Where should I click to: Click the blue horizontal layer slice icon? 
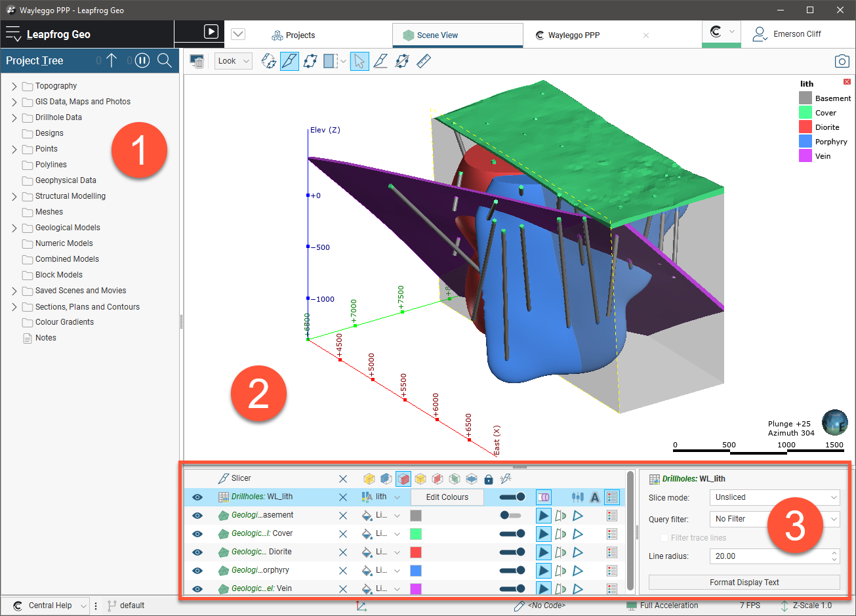[472, 479]
